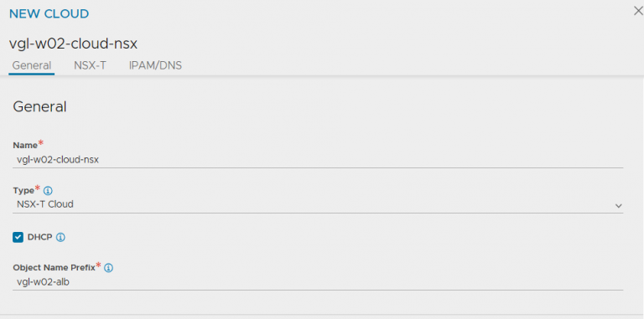
Task: Open the Object Name Prefix info icon
Action: 108,268
